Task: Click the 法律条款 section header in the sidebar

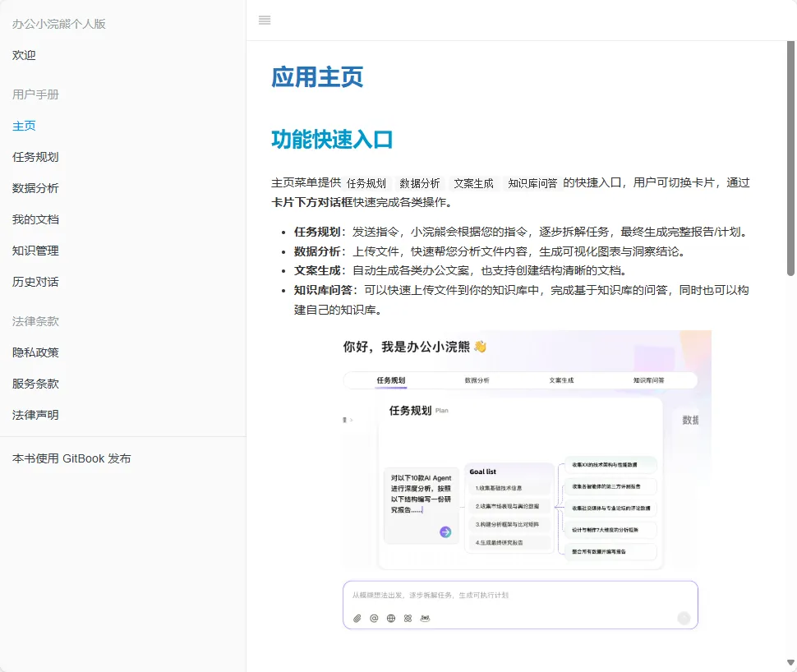Action: pyautogui.click(x=35, y=321)
